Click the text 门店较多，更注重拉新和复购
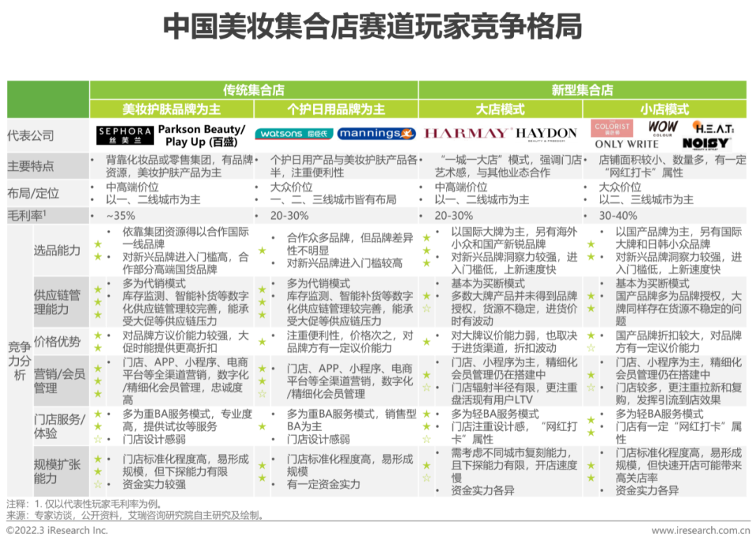Screen dimensions: 756x545 pos(679,394)
